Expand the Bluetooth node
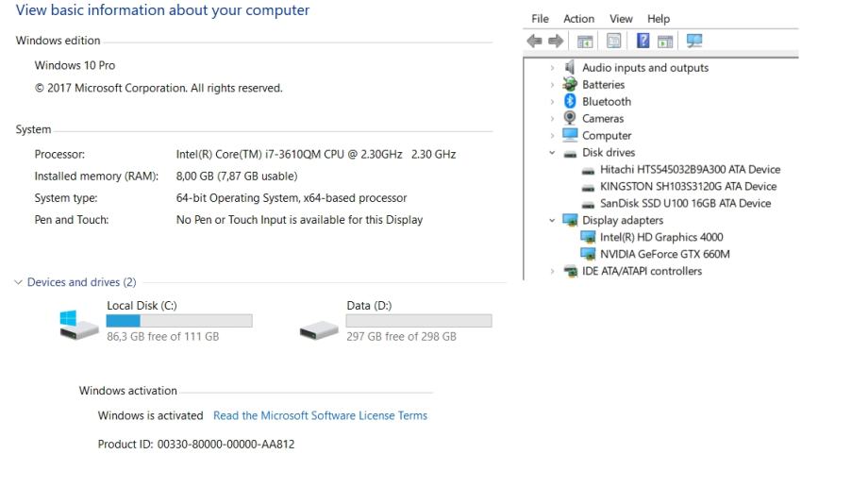This screenshot has width=868, height=488. pos(552,101)
